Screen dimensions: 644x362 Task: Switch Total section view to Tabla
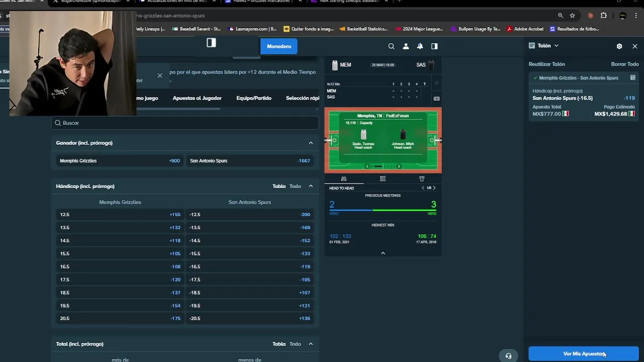coord(279,344)
